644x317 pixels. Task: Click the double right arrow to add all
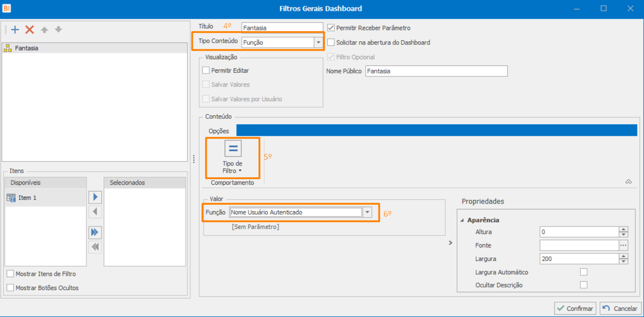coord(95,232)
